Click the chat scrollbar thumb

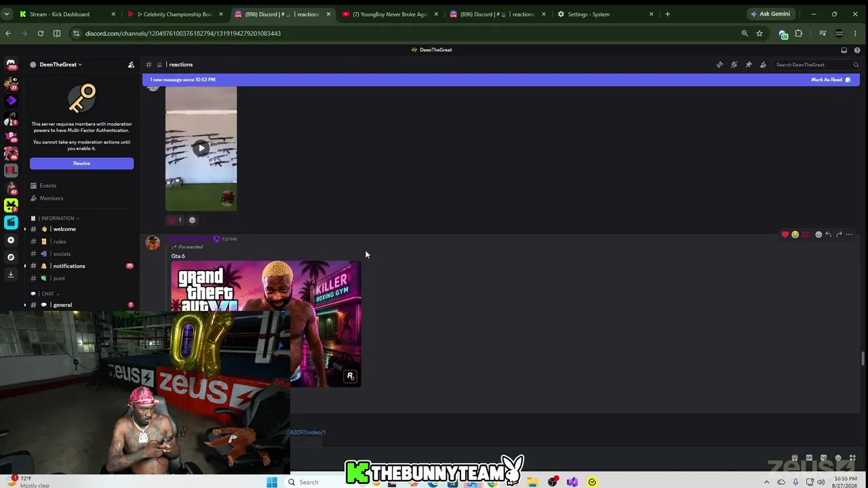863,358
